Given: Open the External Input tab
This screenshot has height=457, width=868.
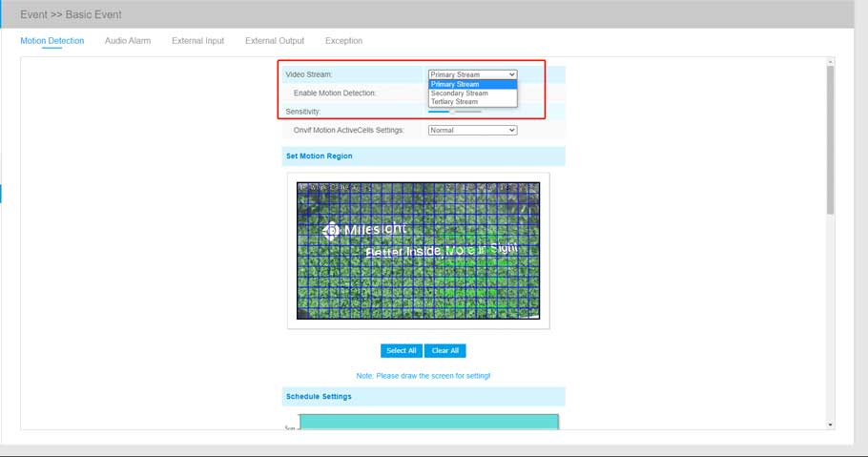Looking at the screenshot, I should click(197, 41).
